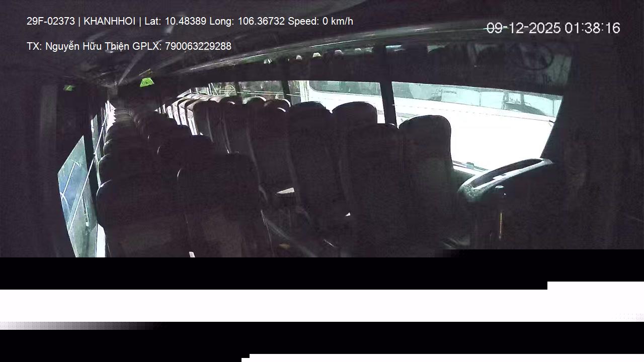Click the license plate text 29F-02373
644x362 pixels.
(x=51, y=21)
